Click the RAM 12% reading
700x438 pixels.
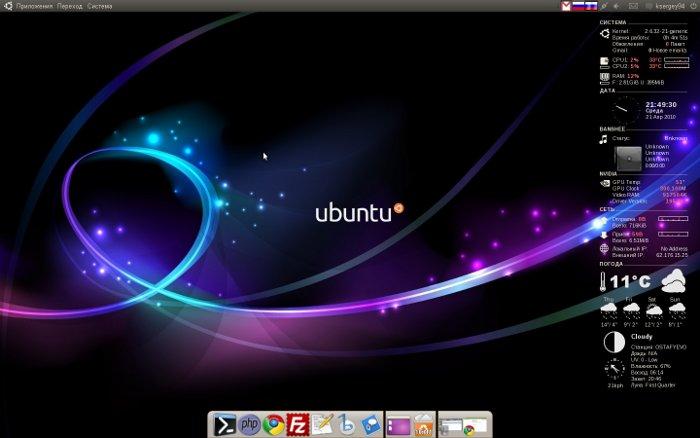click(625, 76)
